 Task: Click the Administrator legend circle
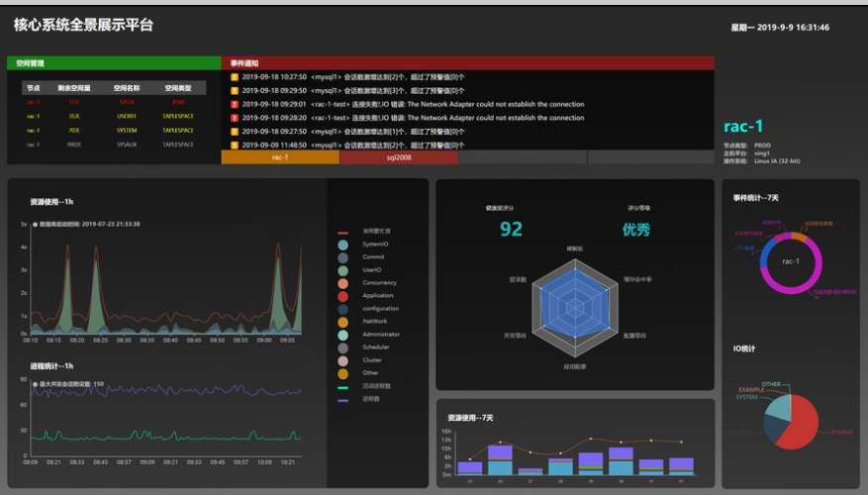point(343,335)
